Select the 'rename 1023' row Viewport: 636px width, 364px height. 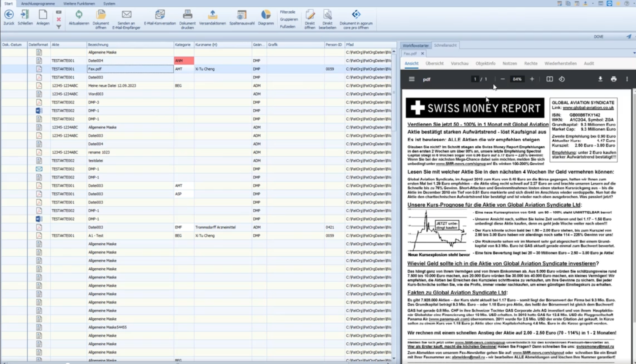[196, 152]
